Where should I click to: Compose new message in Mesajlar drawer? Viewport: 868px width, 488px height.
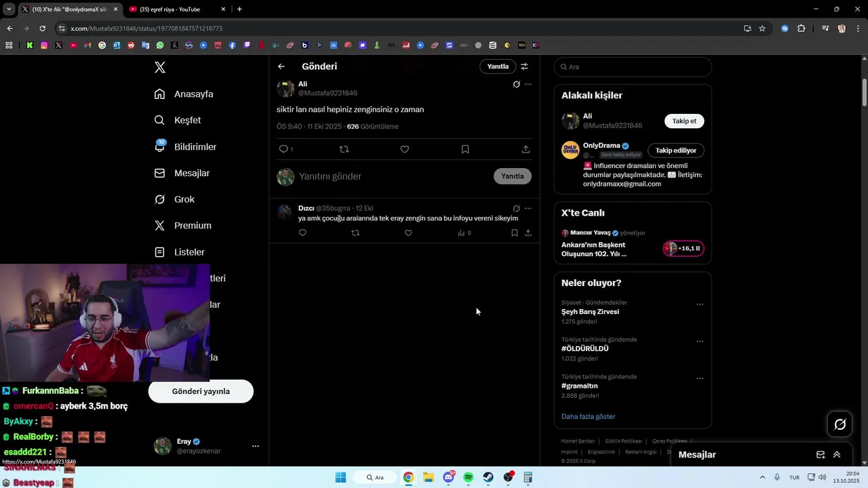pyautogui.click(x=821, y=455)
